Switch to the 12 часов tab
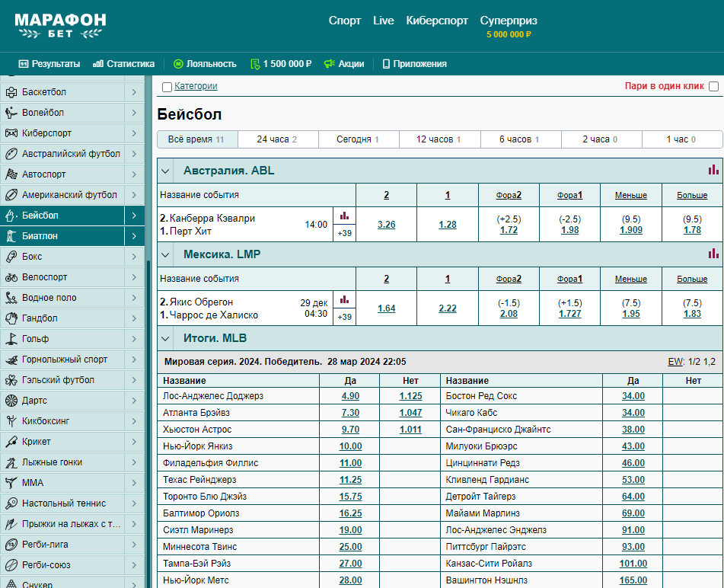Screen dimensions: 724x588 pos(439,139)
